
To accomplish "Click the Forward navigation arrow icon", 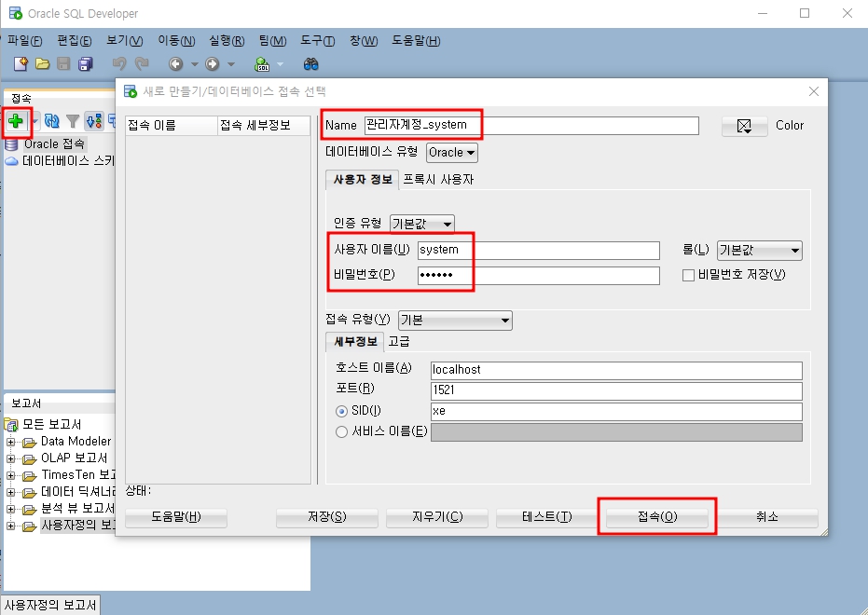I will [x=213, y=64].
